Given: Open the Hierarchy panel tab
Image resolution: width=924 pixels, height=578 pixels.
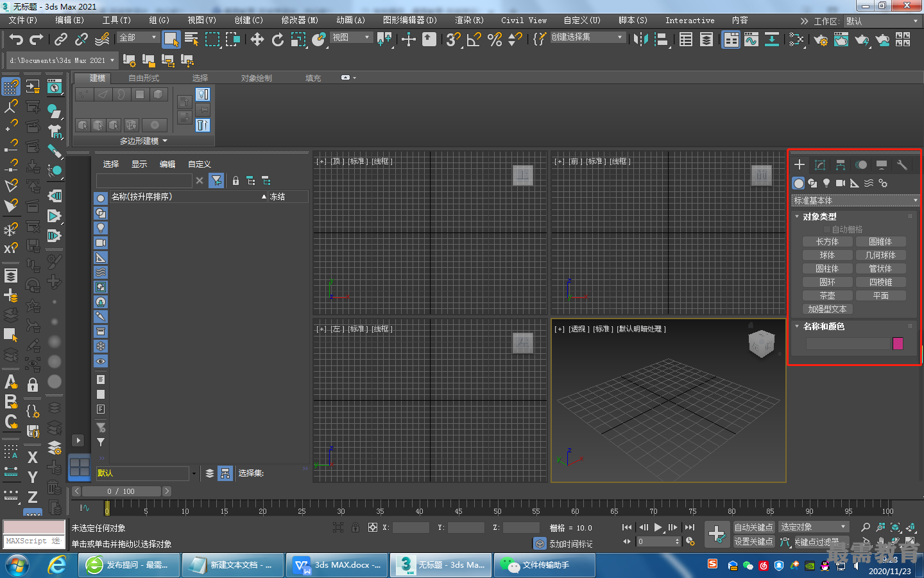Looking at the screenshot, I should coord(840,165).
